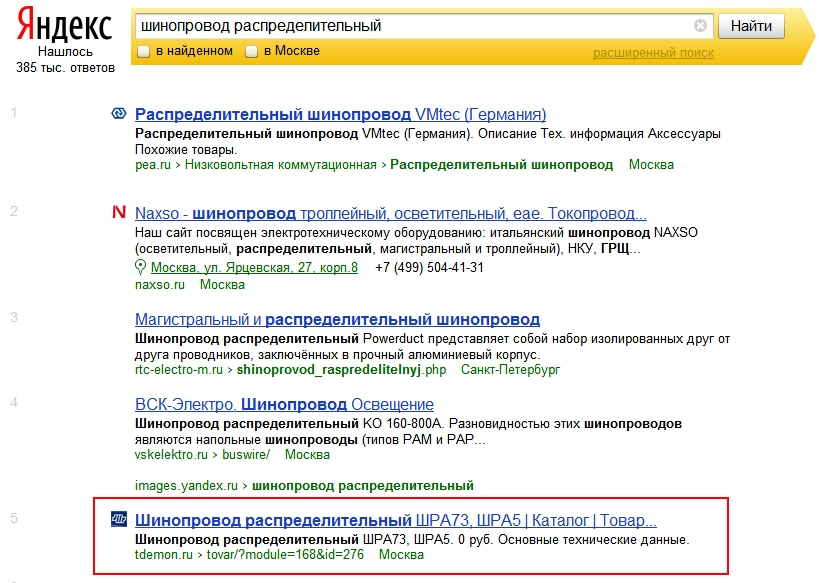Image resolution: width=819 pixels, height=583 pixels.
Task: Click the rtc-electro-m.ru domain link
Action: [179, 370]
